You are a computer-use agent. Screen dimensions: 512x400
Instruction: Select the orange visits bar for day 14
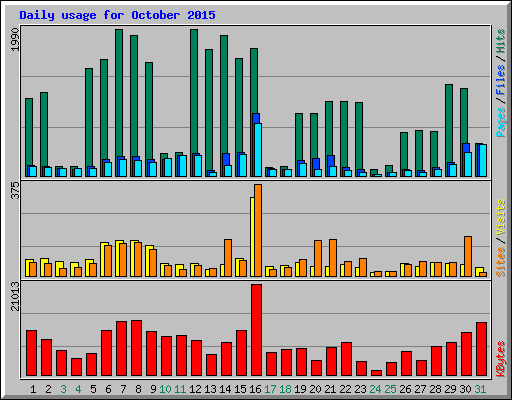(228, 258)
